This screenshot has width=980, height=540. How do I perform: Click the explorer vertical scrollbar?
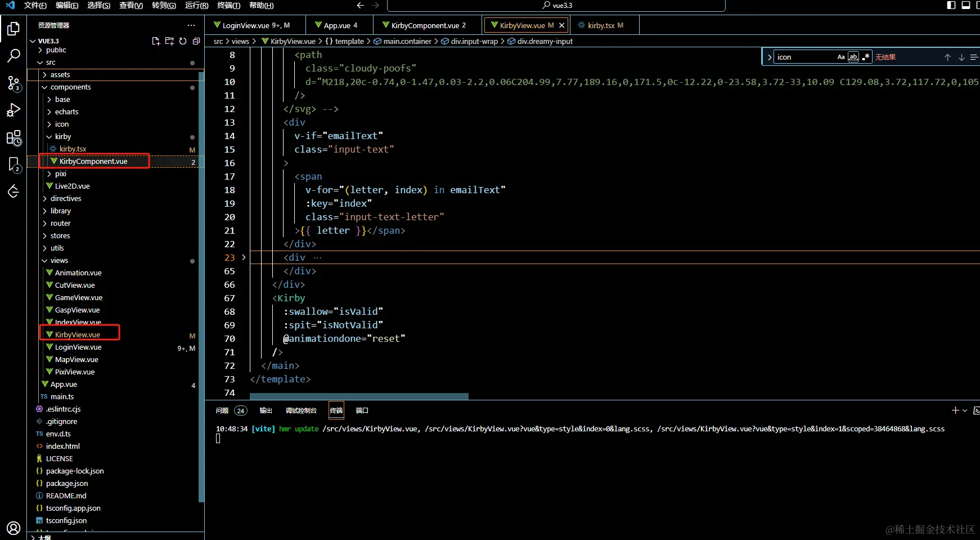(x=201, y=287)
